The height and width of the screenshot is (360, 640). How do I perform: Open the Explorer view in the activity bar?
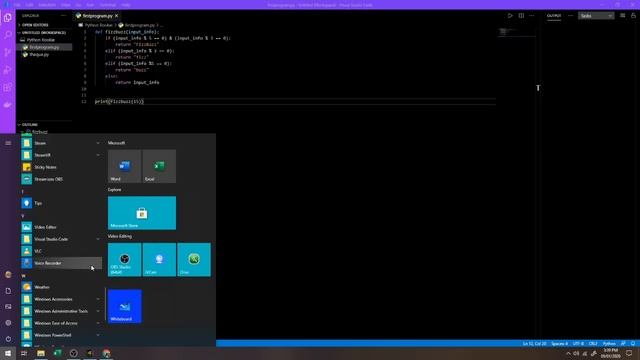7,18
